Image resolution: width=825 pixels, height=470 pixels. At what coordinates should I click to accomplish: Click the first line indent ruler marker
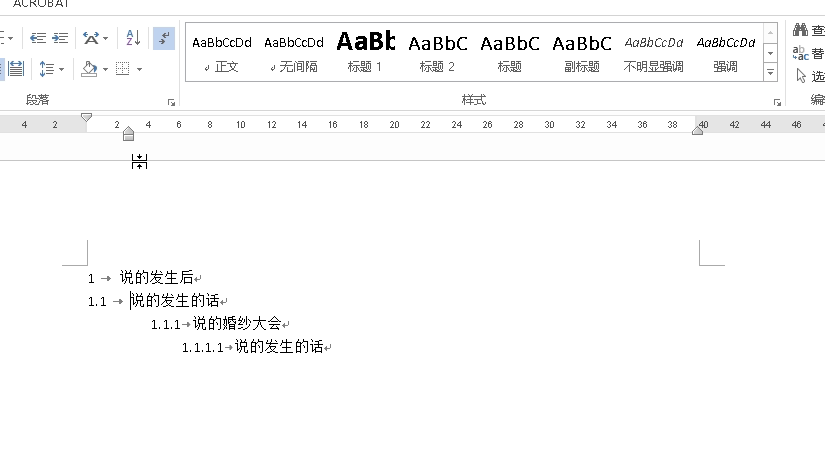pyautogui.click(x=86, y=117)
